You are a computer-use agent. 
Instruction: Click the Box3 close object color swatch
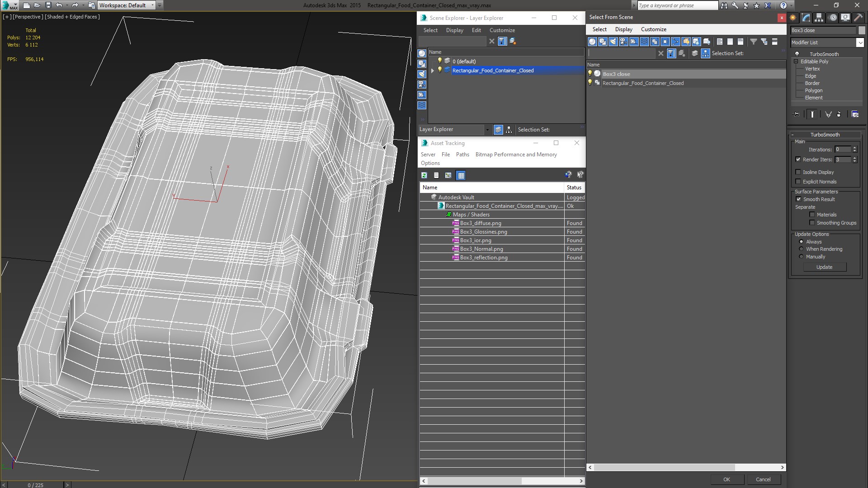pyautogui.click(x=862, y=30)
